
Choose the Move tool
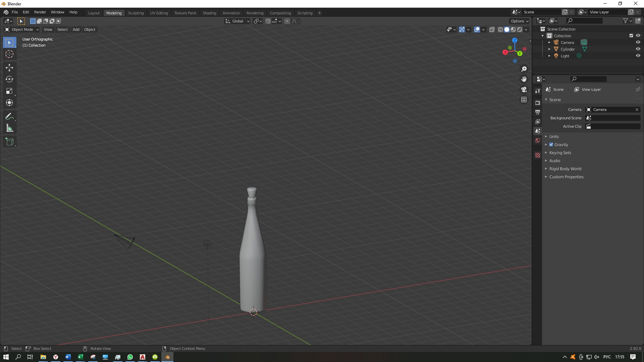click(10, 68)
